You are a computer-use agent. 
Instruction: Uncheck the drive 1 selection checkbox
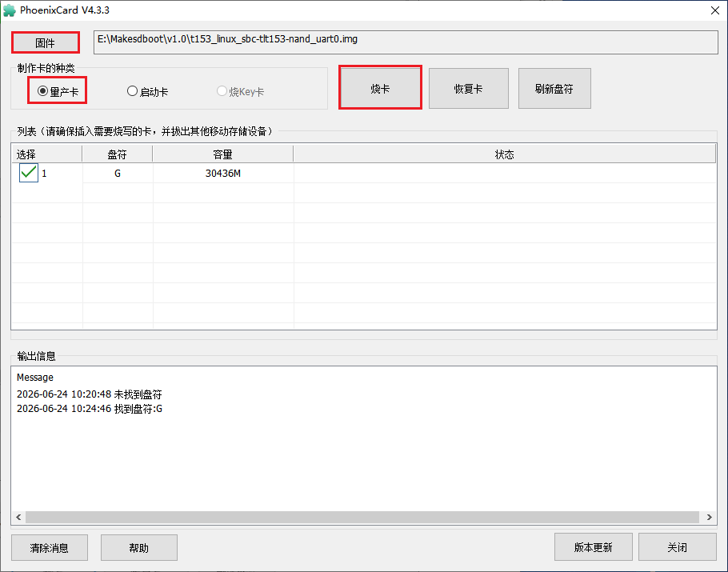[29, 173]
